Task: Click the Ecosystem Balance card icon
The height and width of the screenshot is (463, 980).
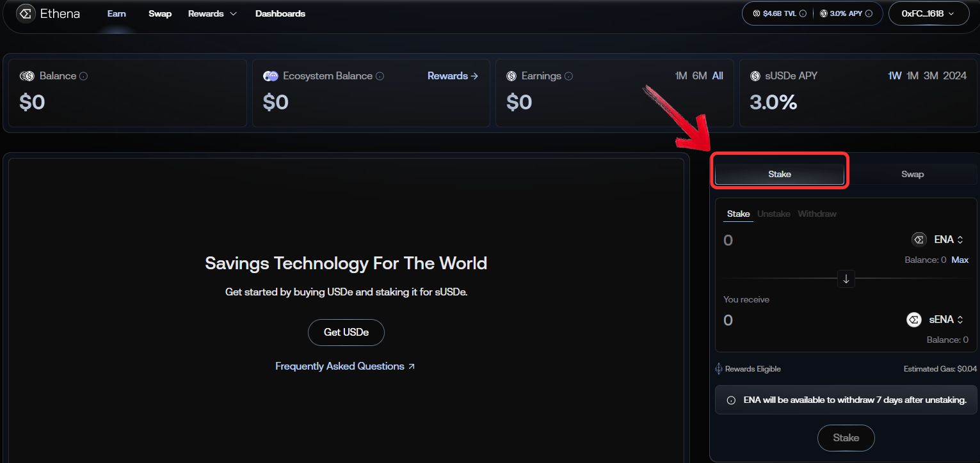Action: point(271,76)
